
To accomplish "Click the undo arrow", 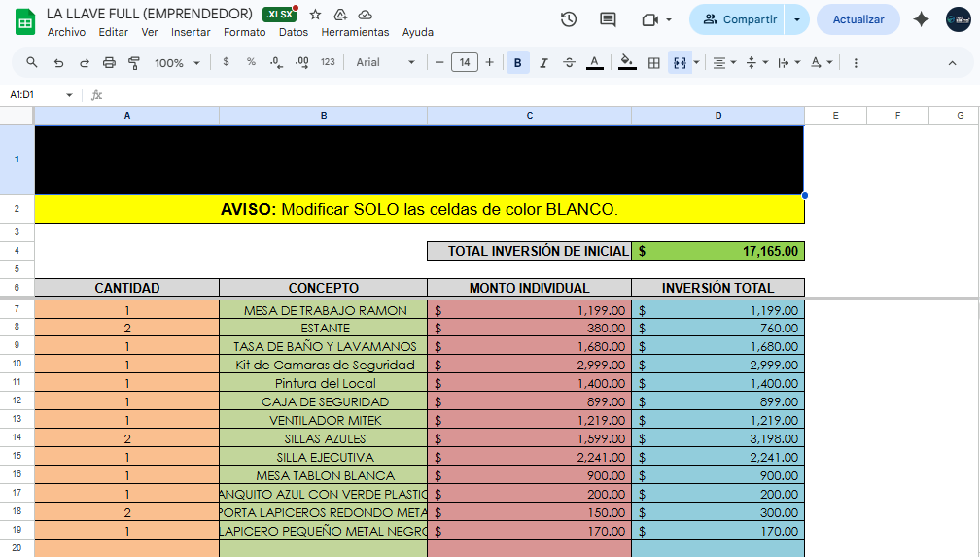I will click(x=58, y=62).
